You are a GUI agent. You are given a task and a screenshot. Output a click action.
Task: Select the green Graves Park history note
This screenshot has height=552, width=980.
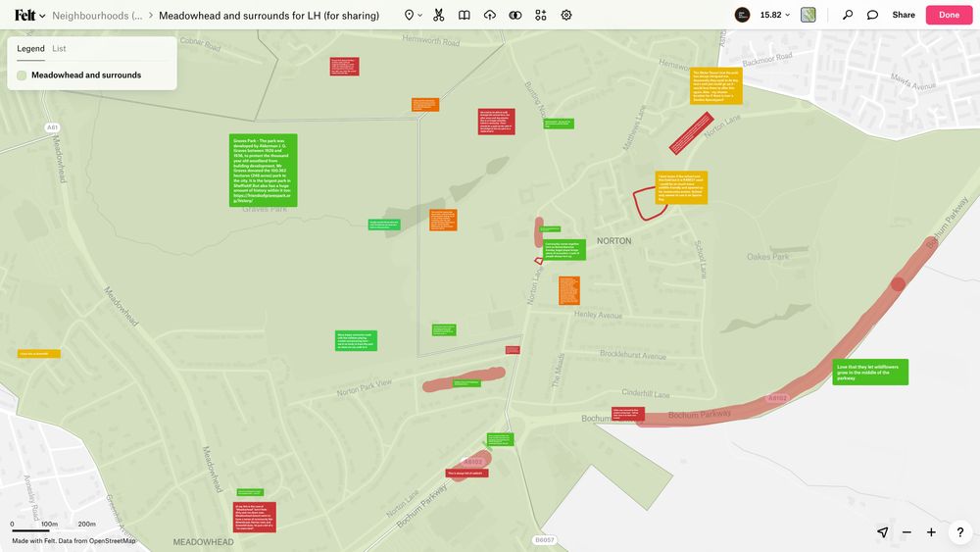pyautogui.click(x=263, y=170)
